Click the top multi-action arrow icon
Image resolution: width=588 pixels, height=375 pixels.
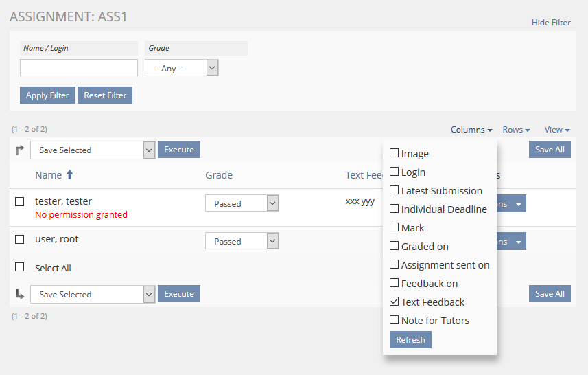pos(20,150)
